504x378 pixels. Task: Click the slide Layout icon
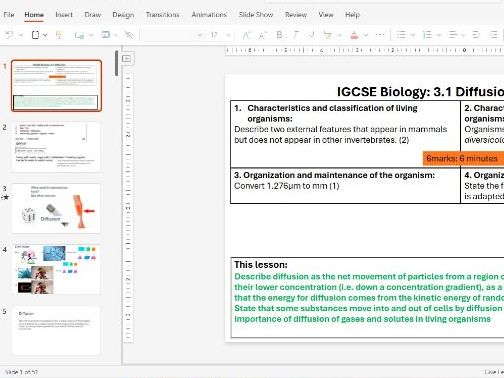point(106,35)
